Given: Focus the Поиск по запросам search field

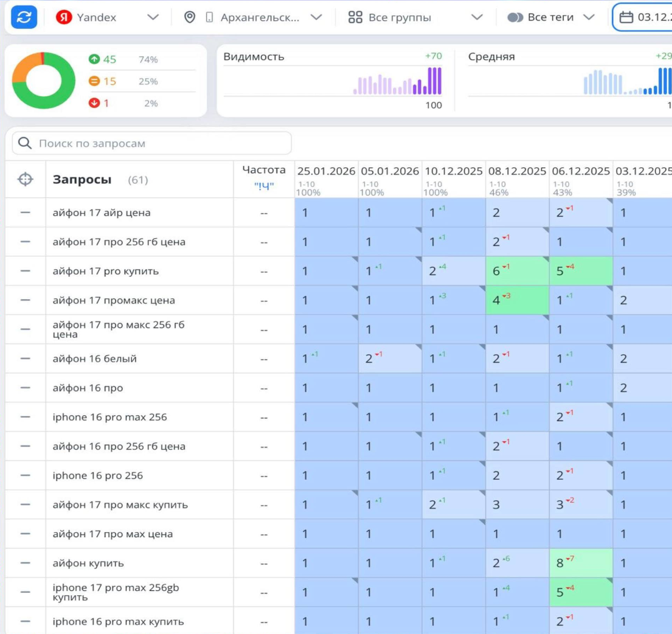Looking at the screenshot, I should coord(152,143).
